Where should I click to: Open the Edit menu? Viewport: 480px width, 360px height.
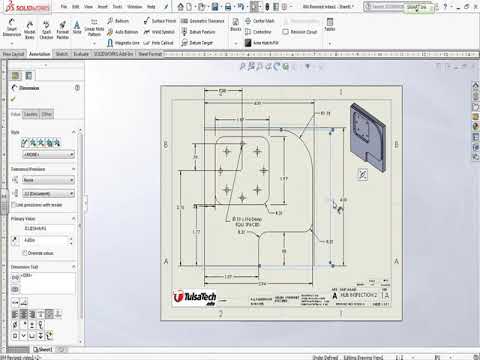tap(76, 6)
